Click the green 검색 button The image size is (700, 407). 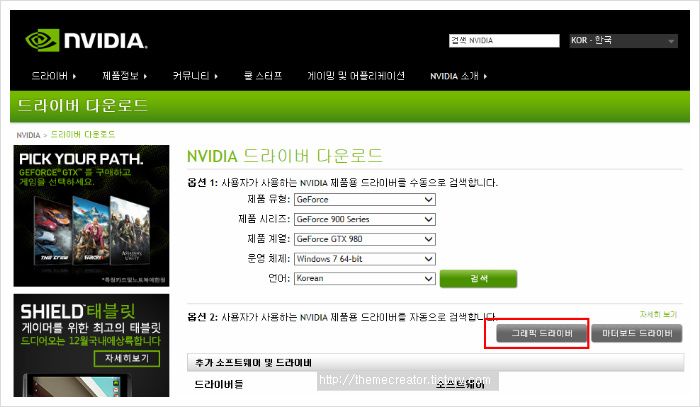click(x=479, y=278)
